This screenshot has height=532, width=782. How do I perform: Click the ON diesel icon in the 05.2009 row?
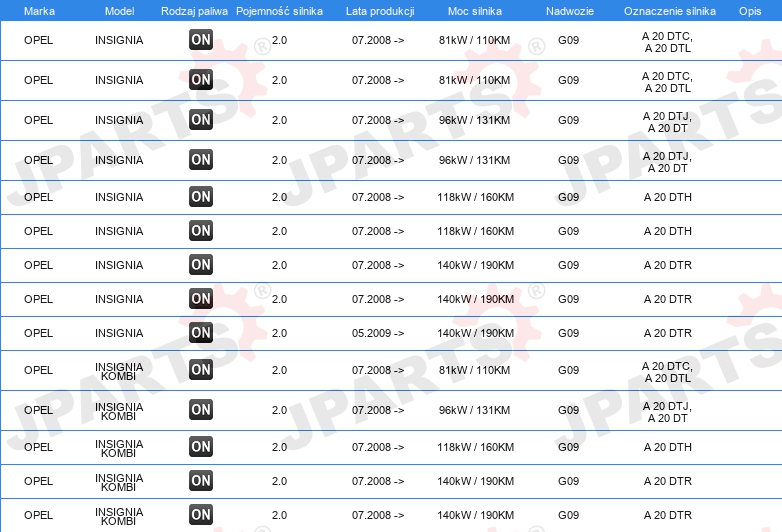tap(201, 333)
